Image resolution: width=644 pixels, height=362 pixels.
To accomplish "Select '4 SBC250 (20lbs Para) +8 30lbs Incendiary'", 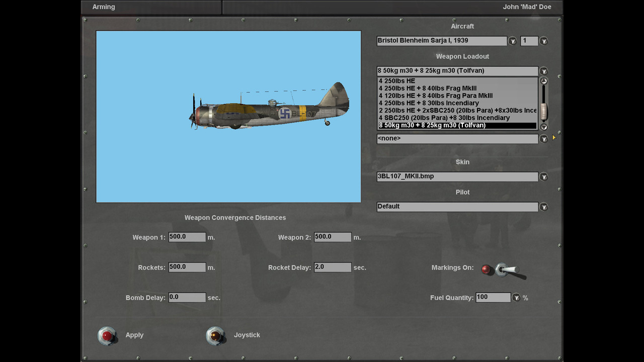I will click(x=458, y=118).
